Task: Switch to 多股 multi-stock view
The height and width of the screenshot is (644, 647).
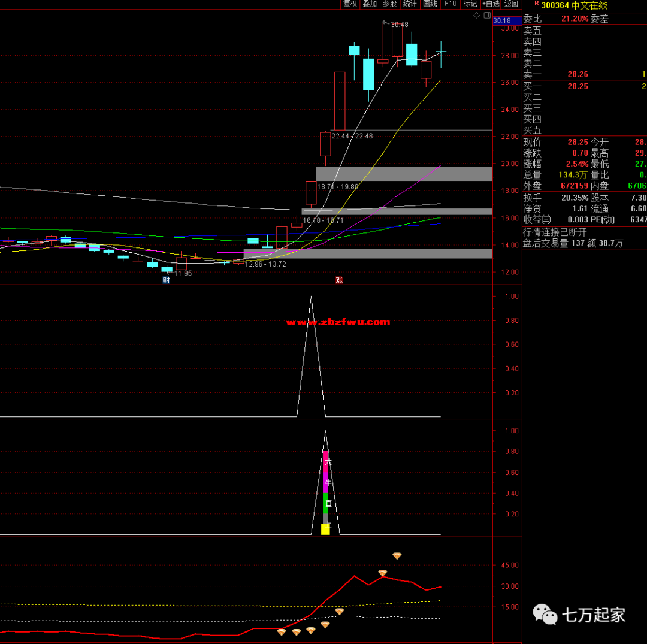Action: [x=389, y=4]
